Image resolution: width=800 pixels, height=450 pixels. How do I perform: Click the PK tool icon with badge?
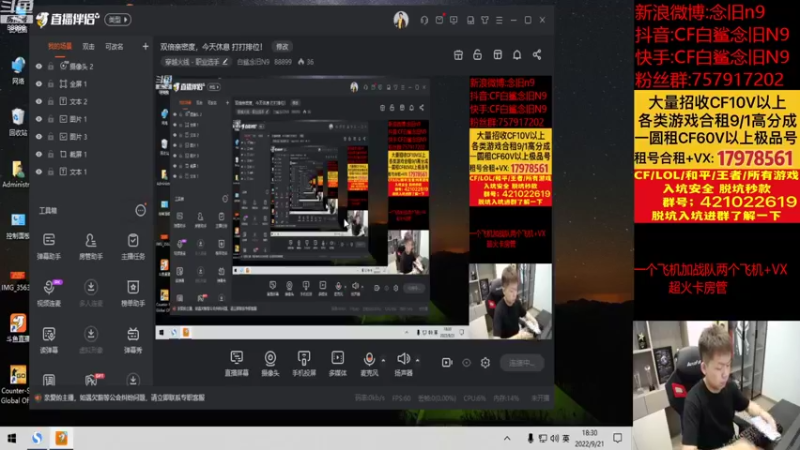point(92,380)
